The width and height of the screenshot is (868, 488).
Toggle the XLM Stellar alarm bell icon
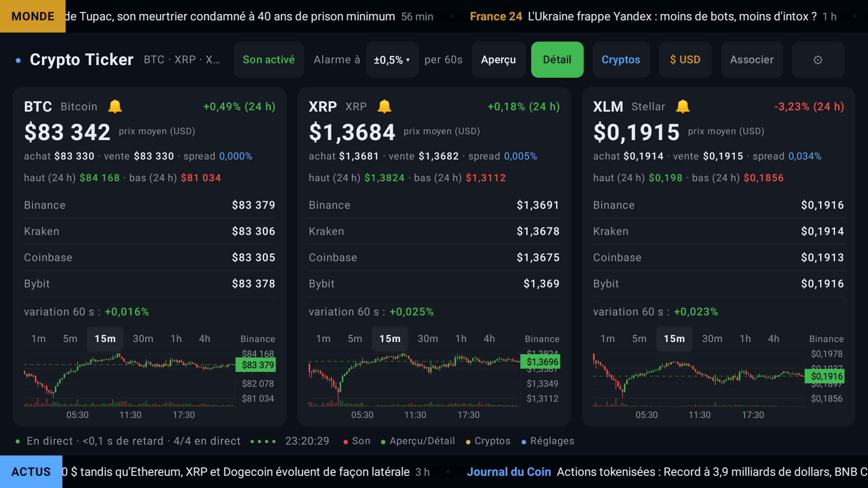coord(683,107)
